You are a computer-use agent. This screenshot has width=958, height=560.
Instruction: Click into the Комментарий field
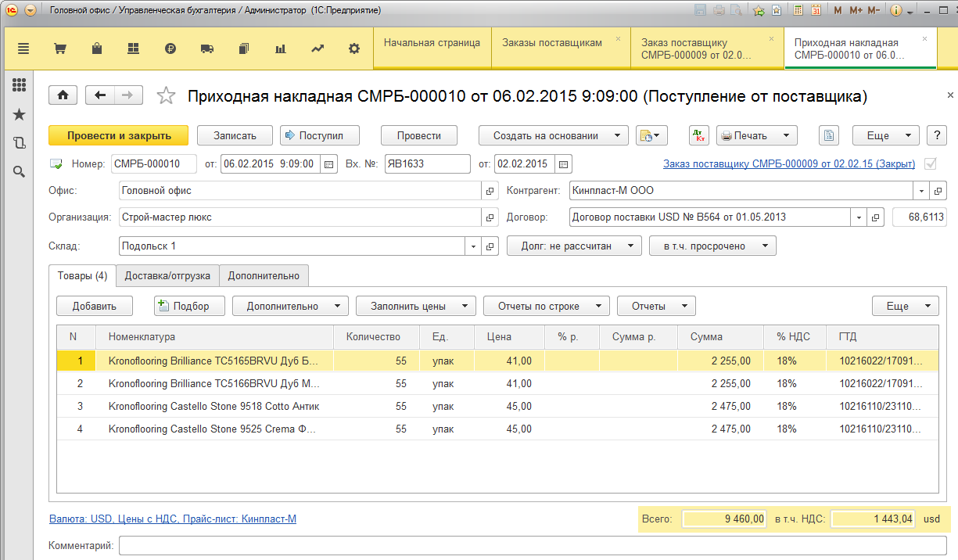tap(533, 545)
